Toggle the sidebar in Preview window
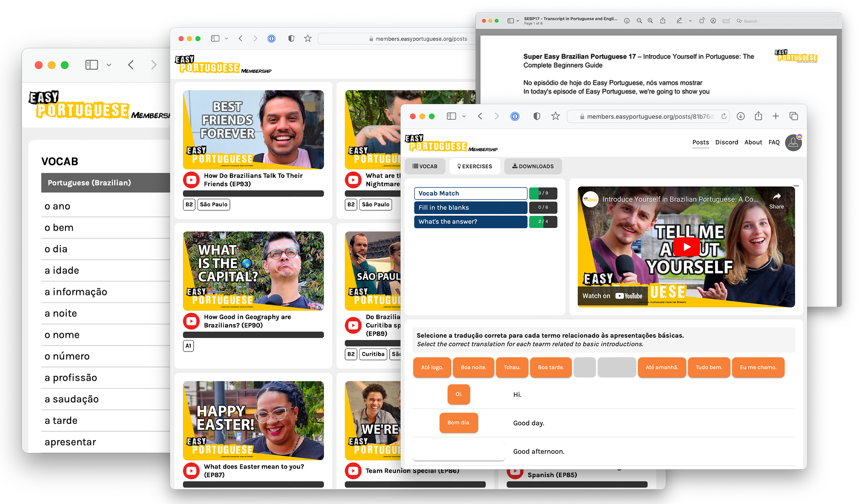 [510, 21]
